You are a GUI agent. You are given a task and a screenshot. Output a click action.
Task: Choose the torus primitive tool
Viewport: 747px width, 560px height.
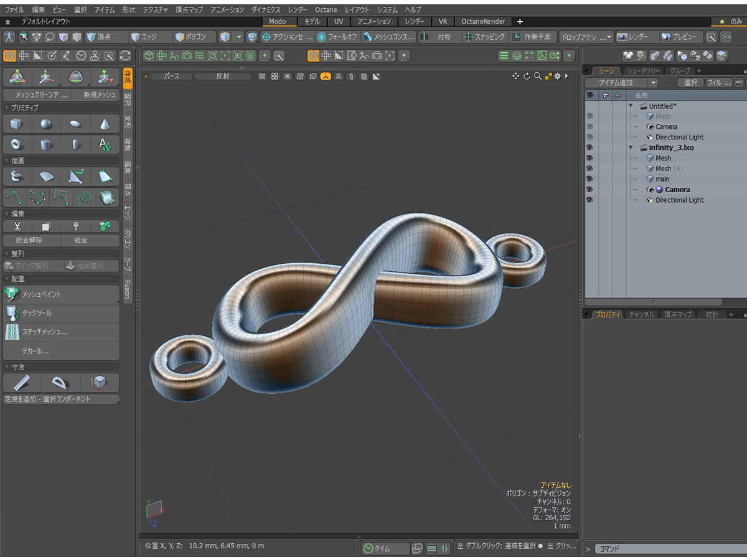(x=17, y=144)
